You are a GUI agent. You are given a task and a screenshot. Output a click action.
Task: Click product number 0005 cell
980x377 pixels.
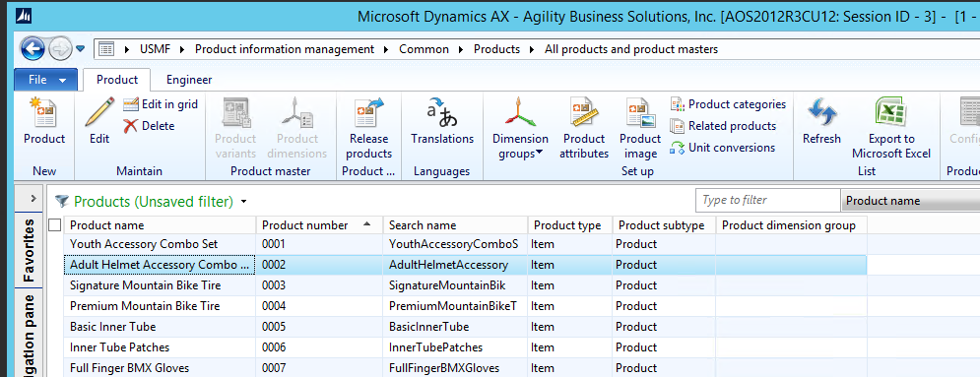[x=319, y=327]
